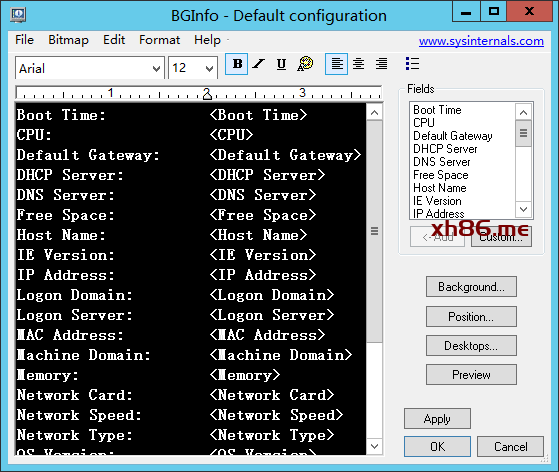Align text to the right
559x472 pixels.
click(x=381, y=64)
